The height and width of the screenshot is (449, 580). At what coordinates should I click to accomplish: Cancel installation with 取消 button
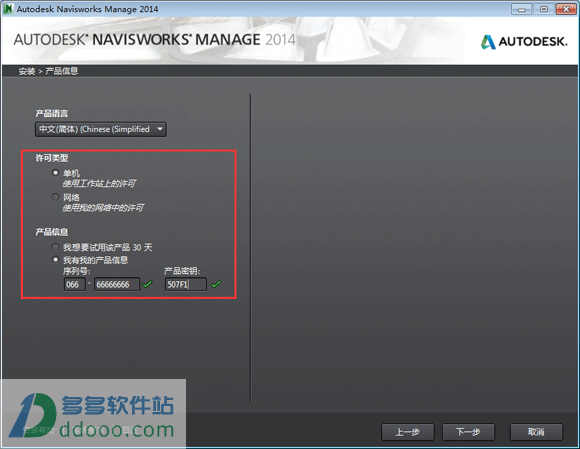(536, 432)
